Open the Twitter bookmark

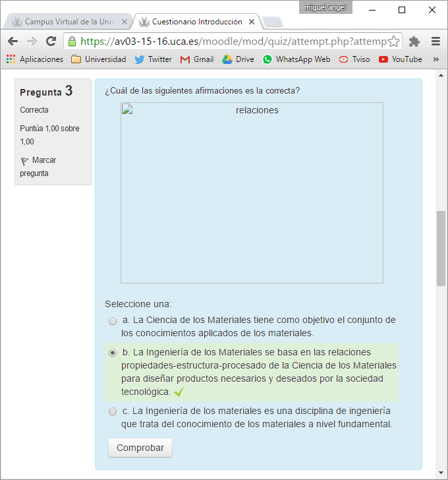click(153, 59)
